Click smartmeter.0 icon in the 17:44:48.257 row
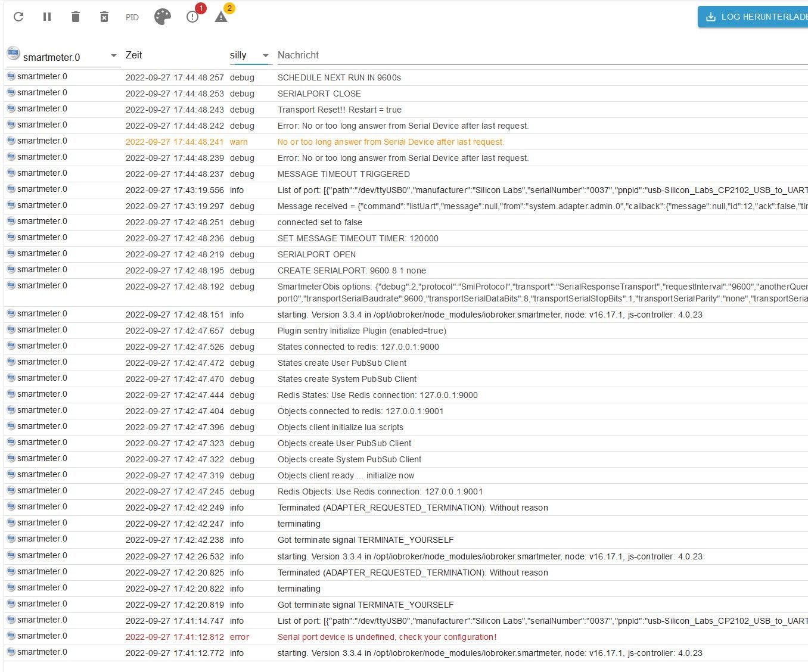808x672 pixels. tap(11, 76)
